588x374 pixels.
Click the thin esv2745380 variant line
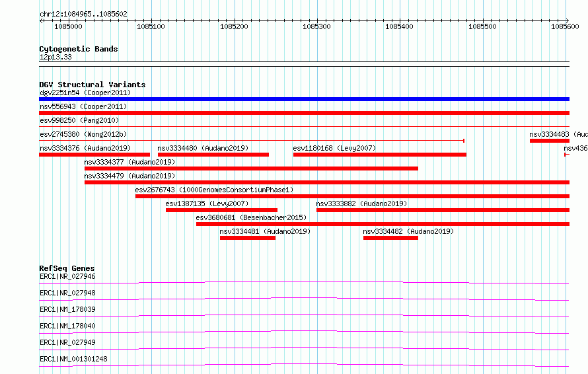click(252, 141)
